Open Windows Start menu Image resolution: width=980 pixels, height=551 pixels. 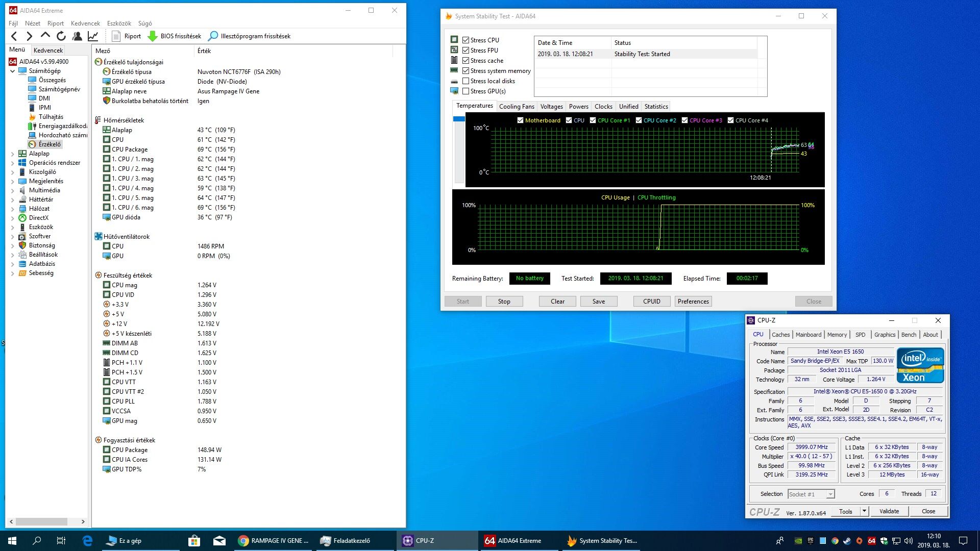pyautogui.click(x=12, y=541)
